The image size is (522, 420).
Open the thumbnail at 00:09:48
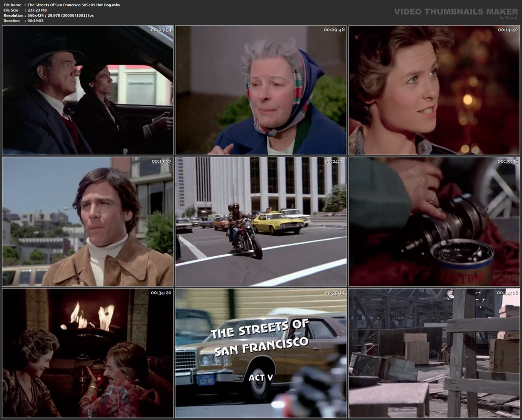pyautogui.click(x=261, y=90)
